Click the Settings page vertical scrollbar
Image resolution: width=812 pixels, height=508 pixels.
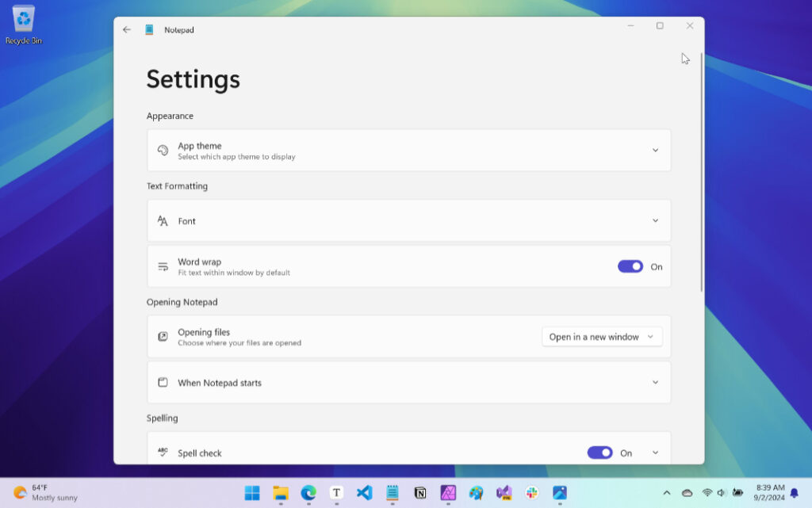point(701,172)
